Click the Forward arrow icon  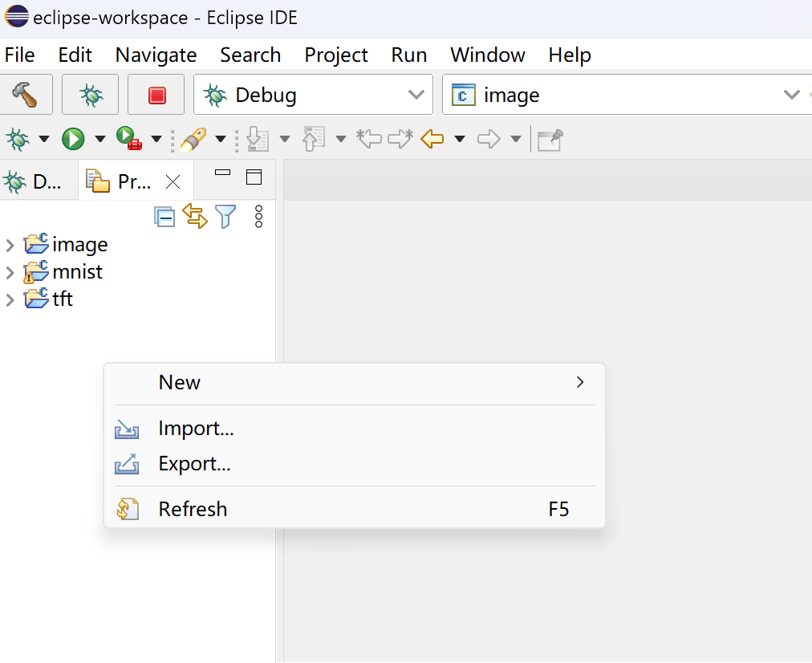point(489,139)
